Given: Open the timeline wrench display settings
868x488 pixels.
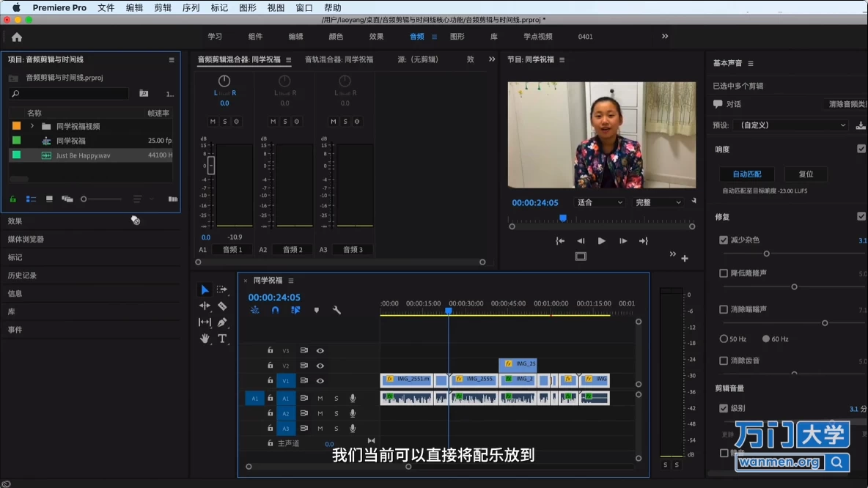Looking at the screenshot, I should pos(336,310).
